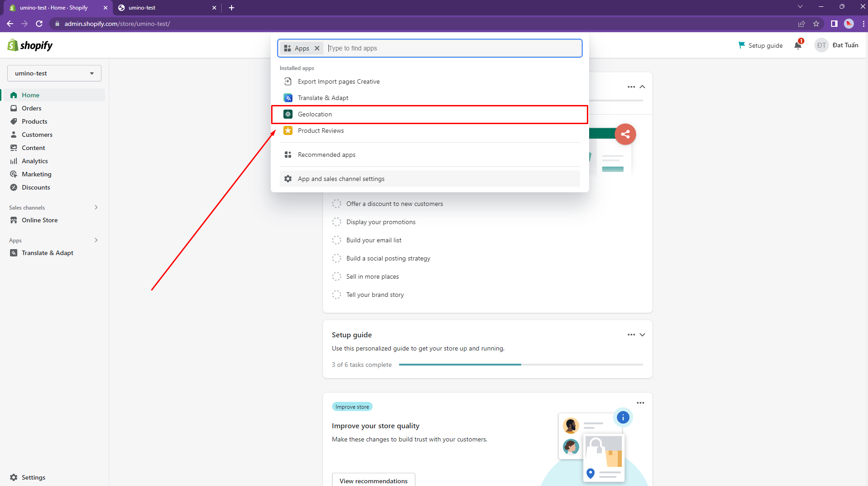This screenshot has height=486, width=868.
Task: Click the Discounts badge icon
Action: 14,187
